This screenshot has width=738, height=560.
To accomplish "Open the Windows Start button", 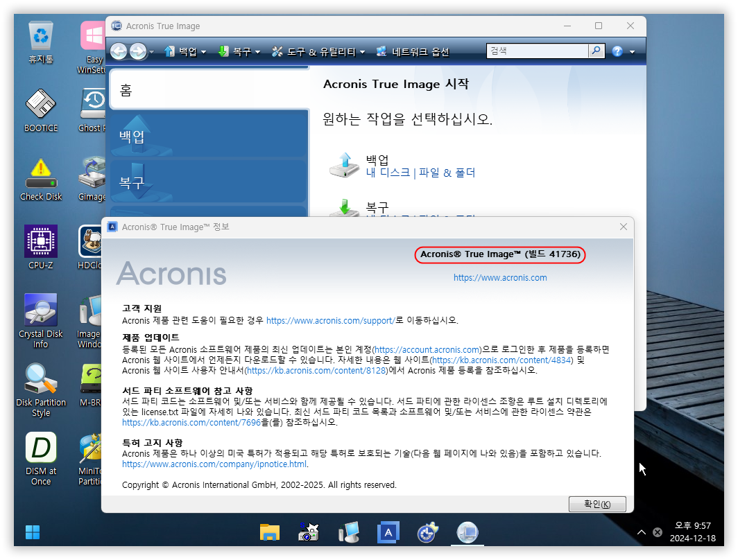I will (33, 532).
